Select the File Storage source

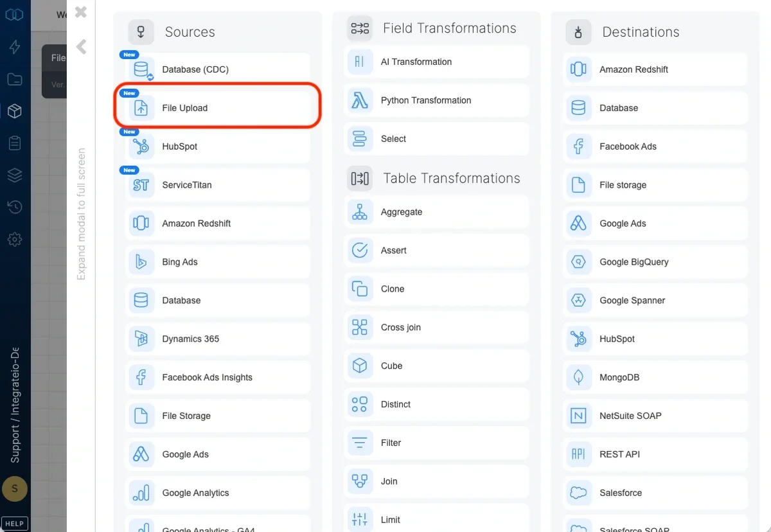click(217, 416)
